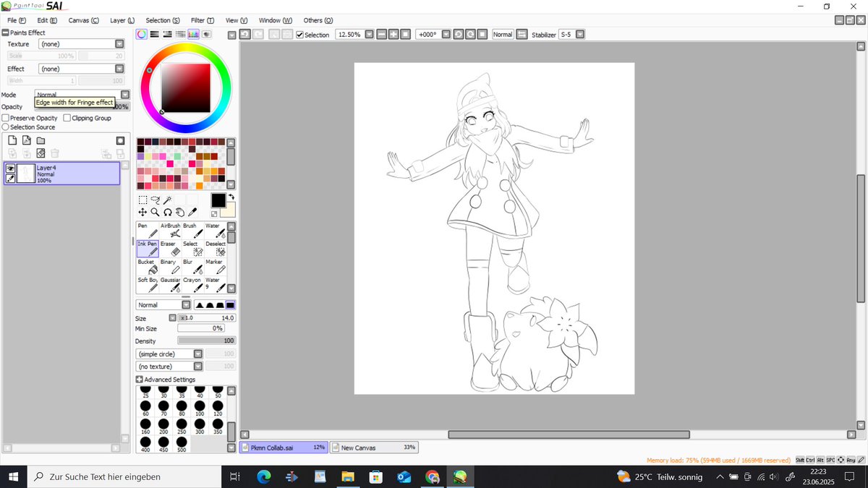Hide Layer4 with its eye toggle
This screenshot has height=488, width=868.
coord(10,168)
